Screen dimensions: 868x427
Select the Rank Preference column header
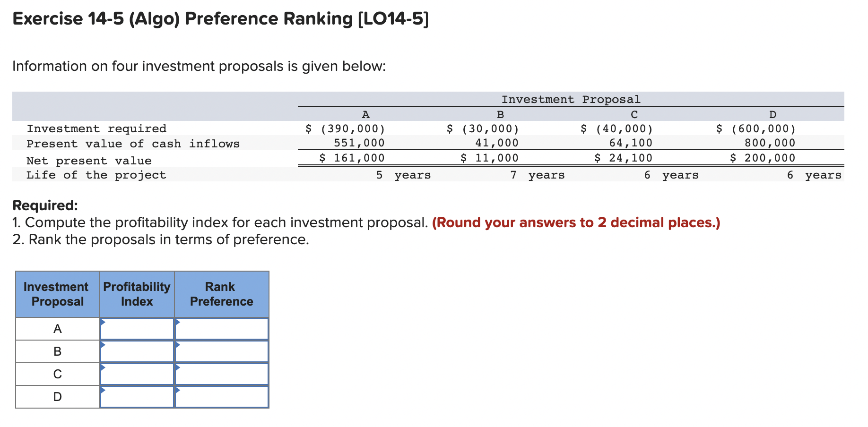click(221, 294)
